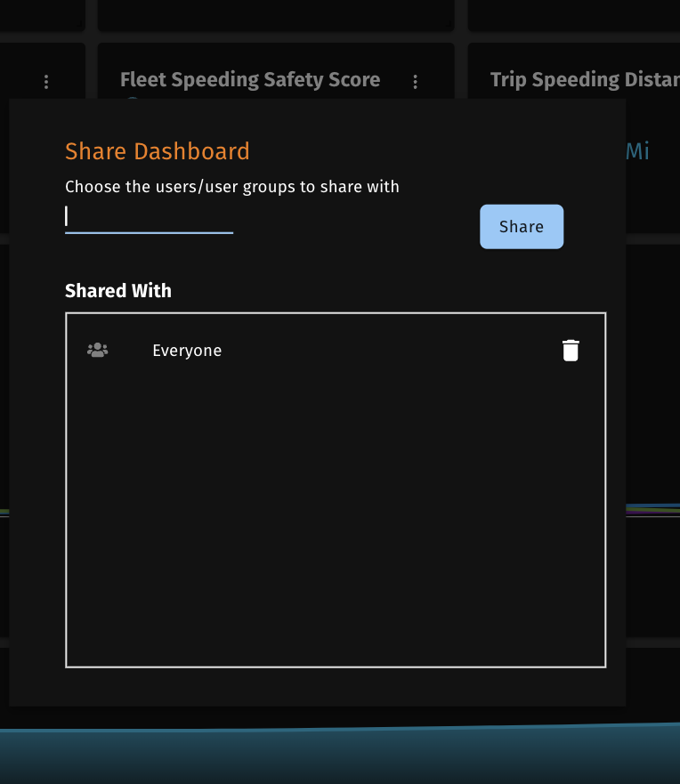This screenshot has width=680, height=784.
Task: Open Fleet Speeding Safety Score three-dot menu
Action: pos(416,82)
